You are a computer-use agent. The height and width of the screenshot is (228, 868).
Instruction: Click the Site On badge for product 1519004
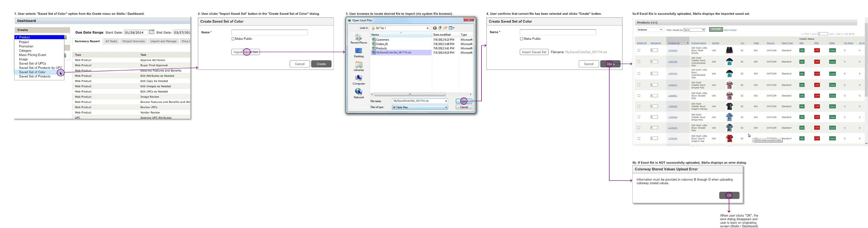click(802, 50)
